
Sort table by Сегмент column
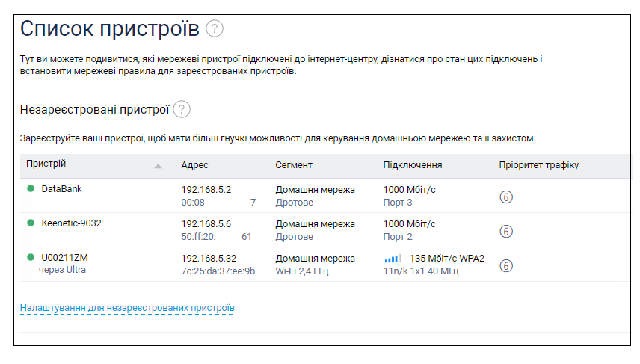(293, 165)
